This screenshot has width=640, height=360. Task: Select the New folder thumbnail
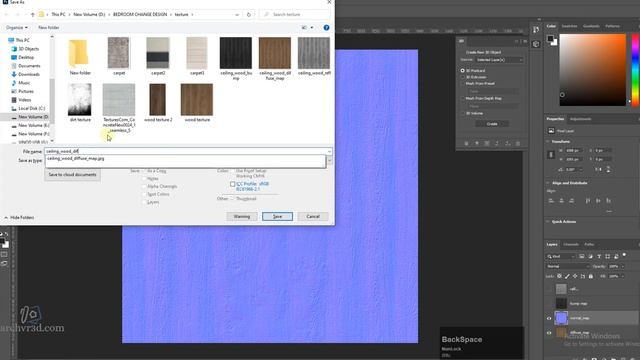click(80, 57)
